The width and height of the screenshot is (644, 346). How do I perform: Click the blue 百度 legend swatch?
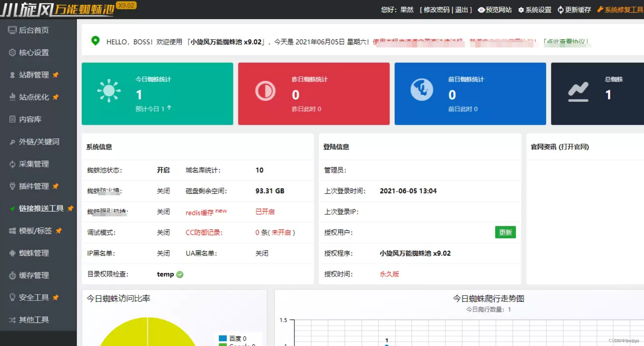(x=223, y=338)
